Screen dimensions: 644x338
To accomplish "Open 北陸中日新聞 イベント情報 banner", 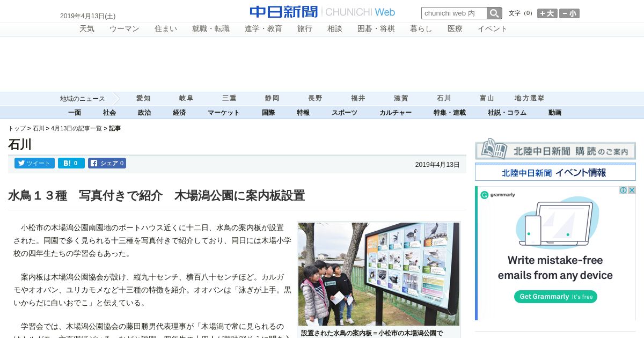I will click(555, 172).
